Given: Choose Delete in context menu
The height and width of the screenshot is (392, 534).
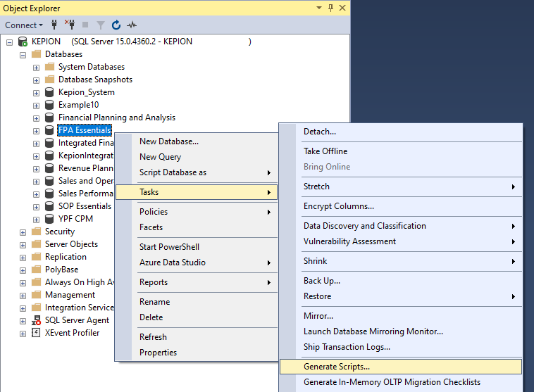Looking at the screenshot, I should coord(196,317).
